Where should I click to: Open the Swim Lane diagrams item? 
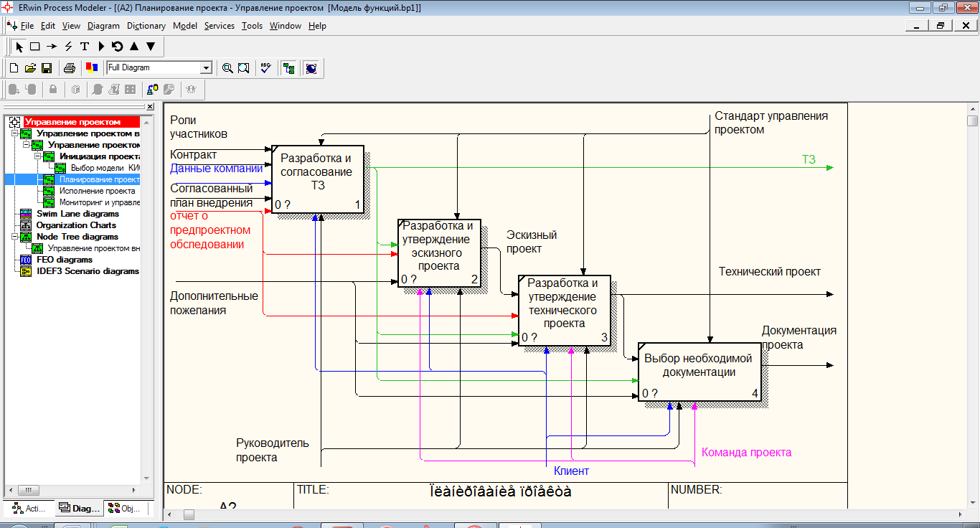(77, 214)
